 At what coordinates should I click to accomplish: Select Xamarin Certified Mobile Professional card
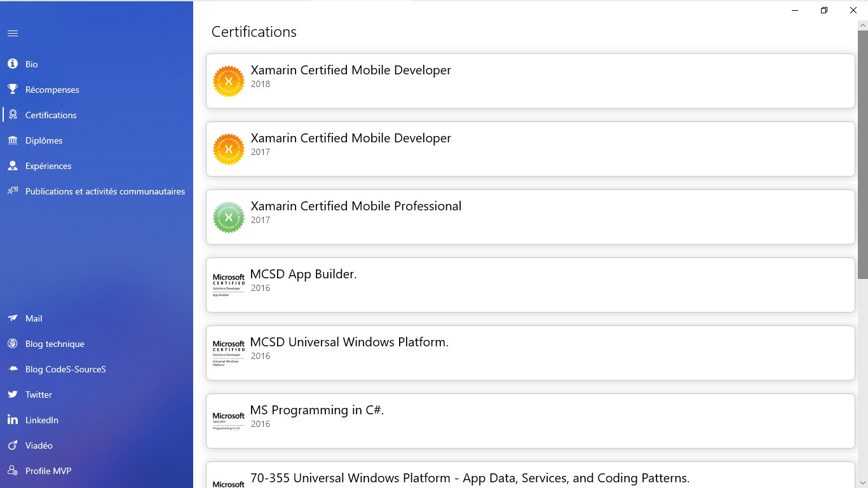tap(530, 217)
